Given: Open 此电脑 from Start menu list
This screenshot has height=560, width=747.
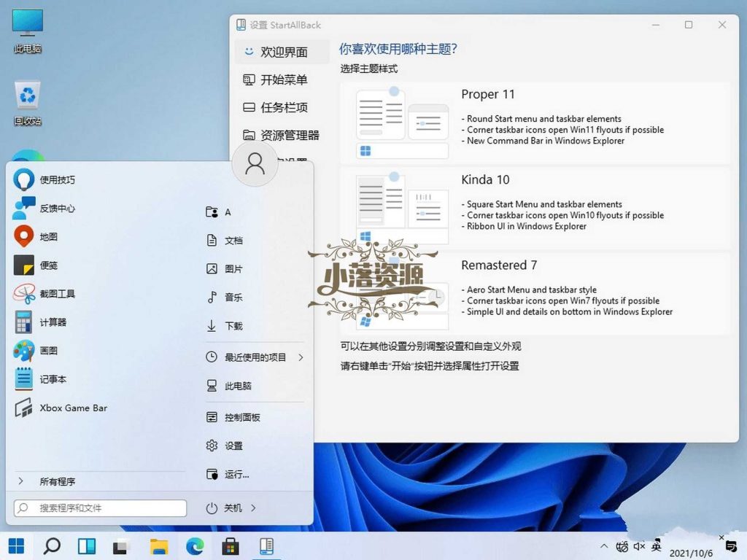Looking at the screenshot, I should [228, 386].
